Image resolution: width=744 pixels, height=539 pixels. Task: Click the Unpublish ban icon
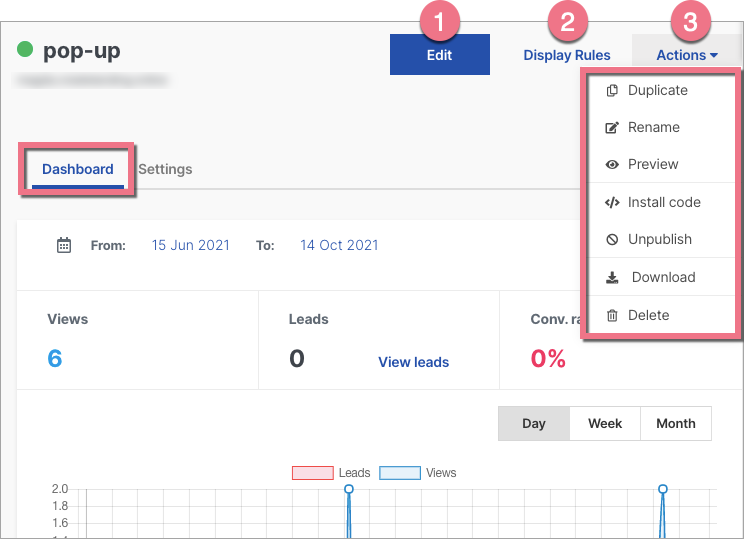(x=612, y=239)
